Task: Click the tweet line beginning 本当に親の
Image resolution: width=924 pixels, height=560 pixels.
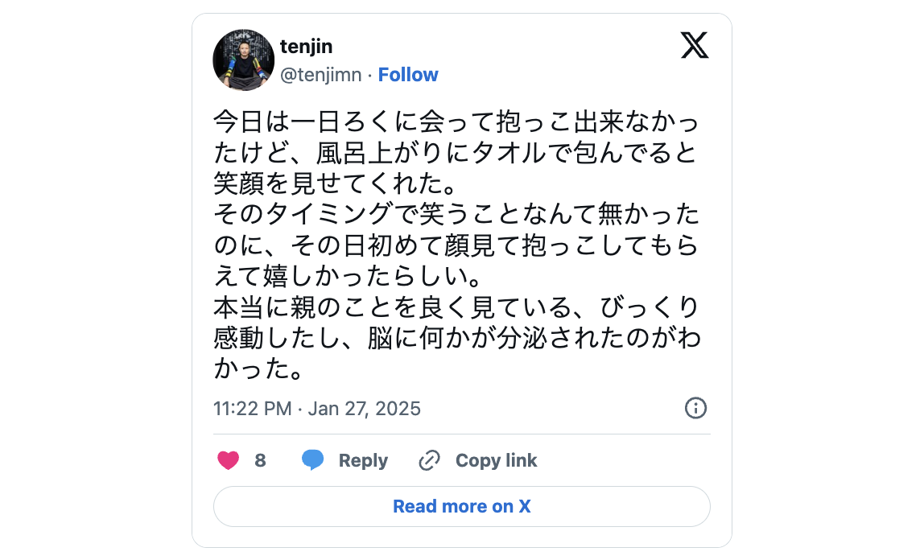Action: (456, 307)
